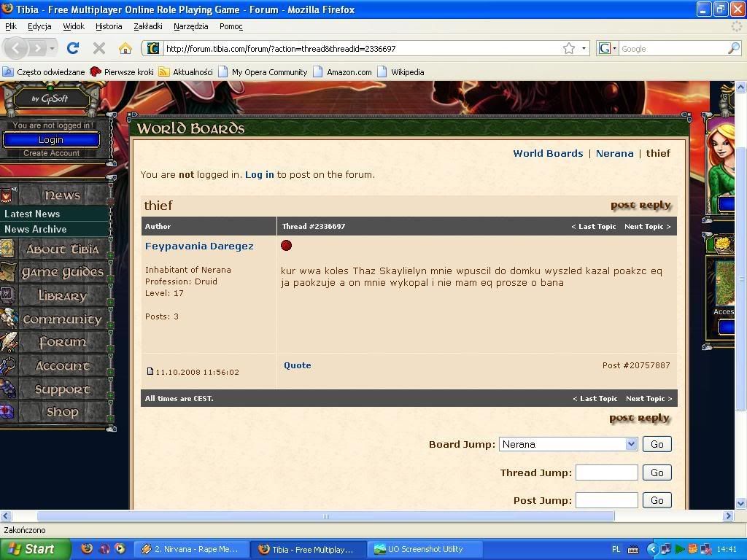Image resolution: width=747 pixels, height=560 pixels.
Task: Expand the recent pages history dropdown arrow
Action: pyautogui.click(x=52, y=49)
